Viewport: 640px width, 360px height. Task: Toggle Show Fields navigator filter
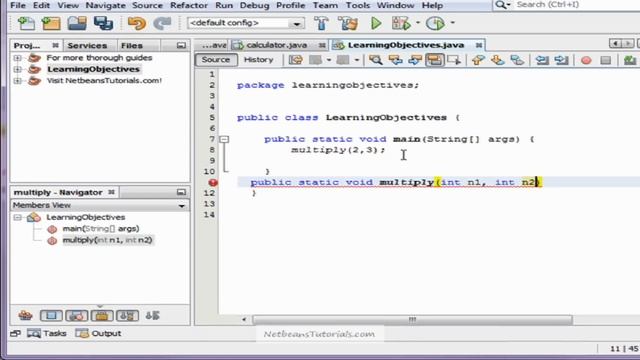tap(51, 315)
